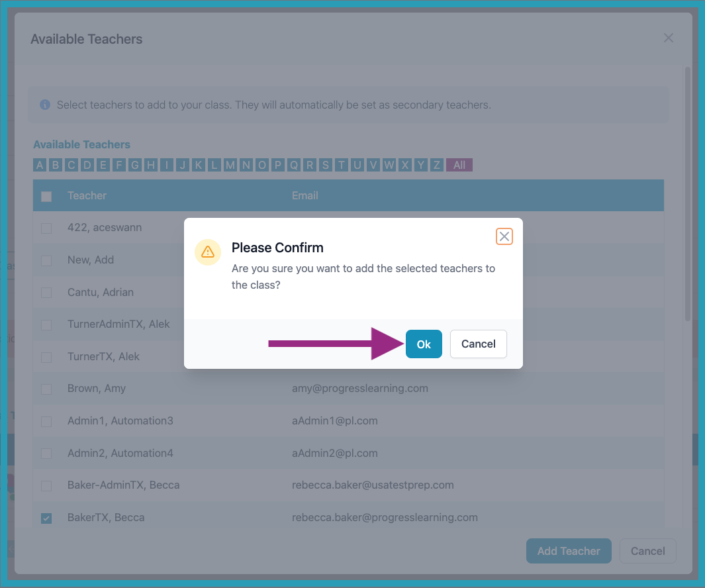Filter teachers by letter D

[x=87, y=165]
